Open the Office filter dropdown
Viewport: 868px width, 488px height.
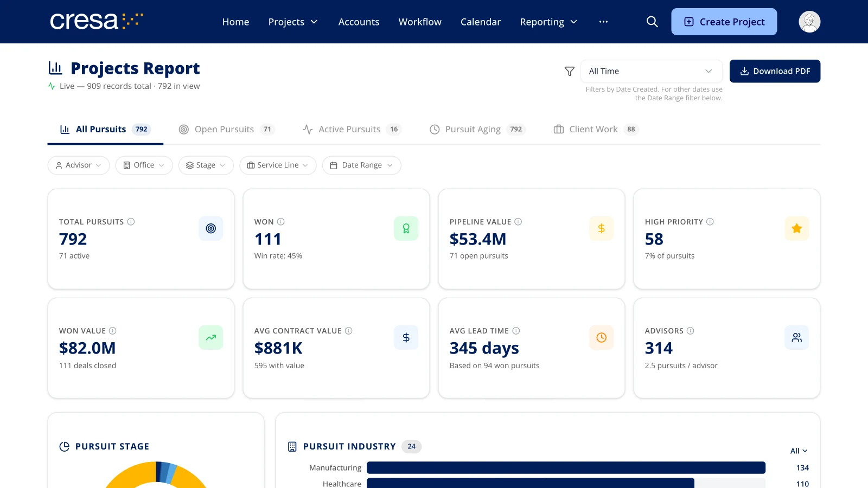[144, 165]
